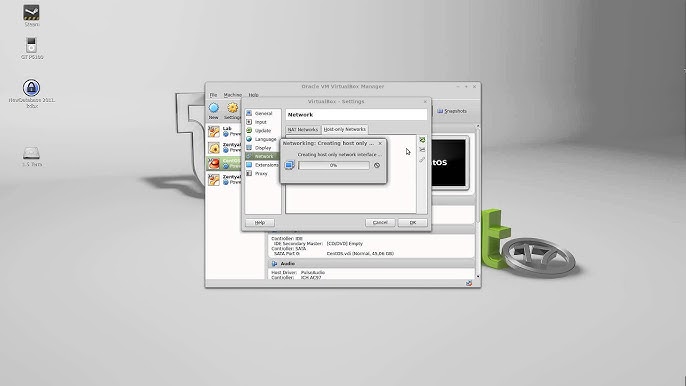Screen dimensions: 686x386
Task: Open the Help menu in menu bar
Action: pos(254,95)
